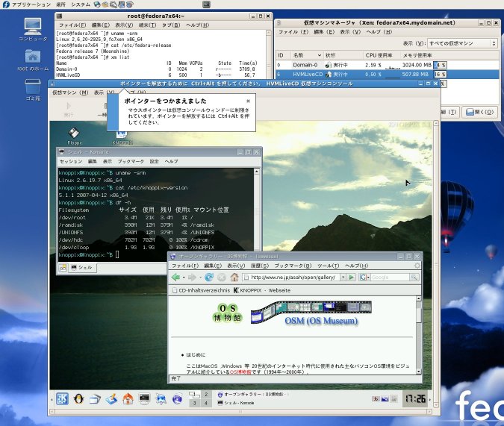504x426 pixels.
Task: Open セッション menu in Konsole
Action: pyautogui.click(x=71, y=161)
